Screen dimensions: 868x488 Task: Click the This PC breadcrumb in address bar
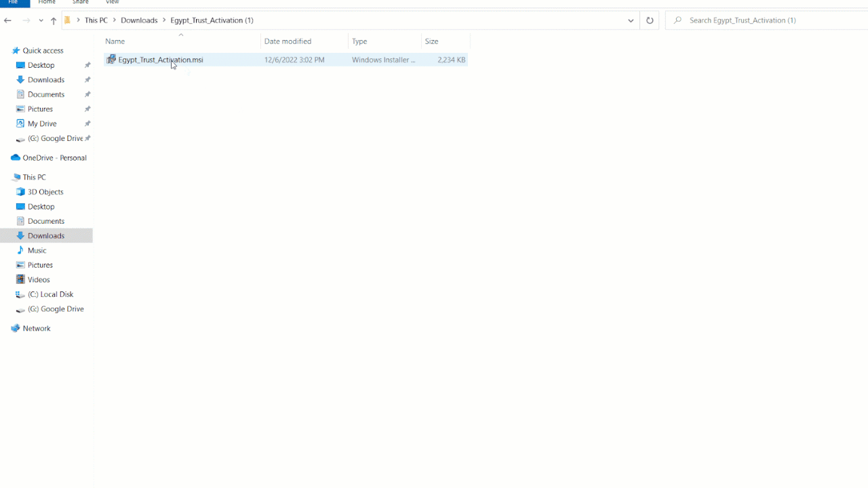[96, 20]
